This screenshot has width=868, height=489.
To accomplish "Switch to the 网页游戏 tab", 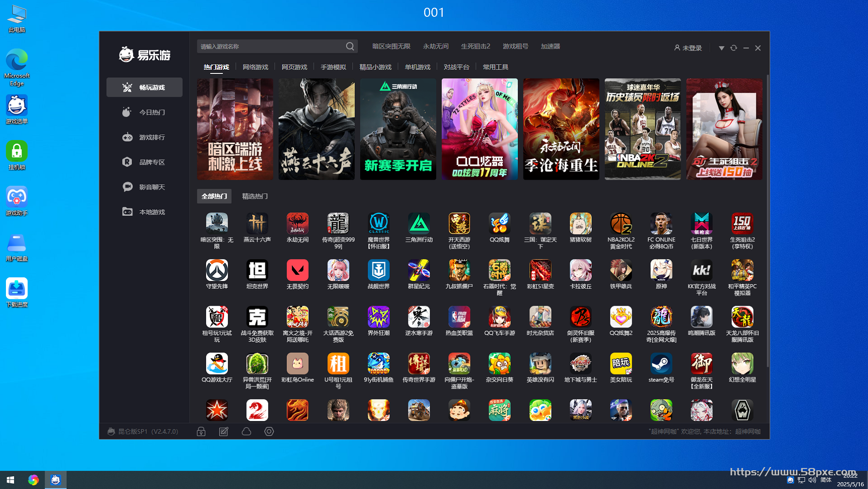I will click(294, 67).
